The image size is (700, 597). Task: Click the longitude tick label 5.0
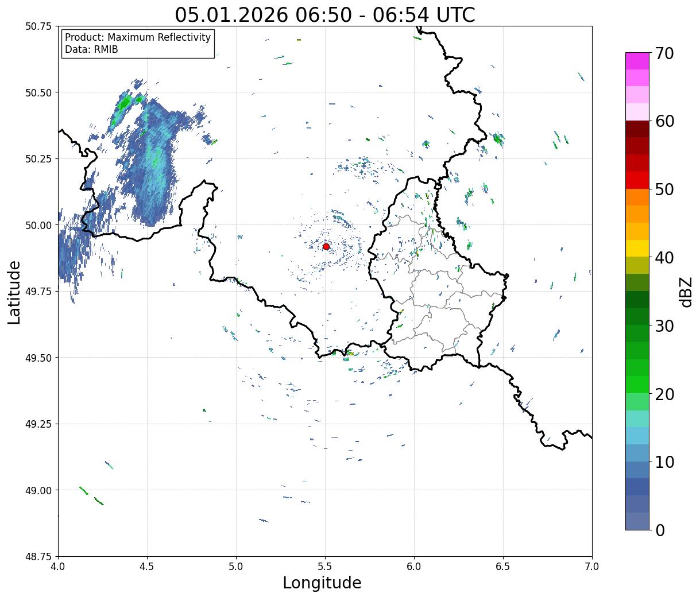pos(236,567)
